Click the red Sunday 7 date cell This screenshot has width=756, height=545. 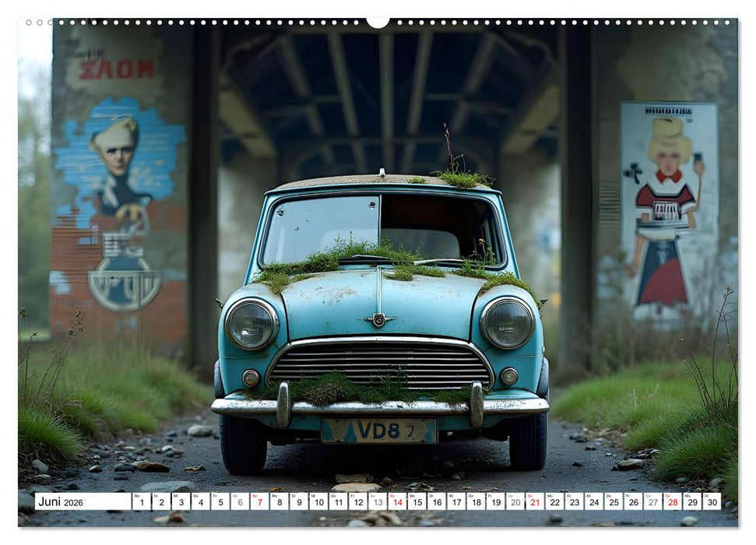[x=258, y=505]
